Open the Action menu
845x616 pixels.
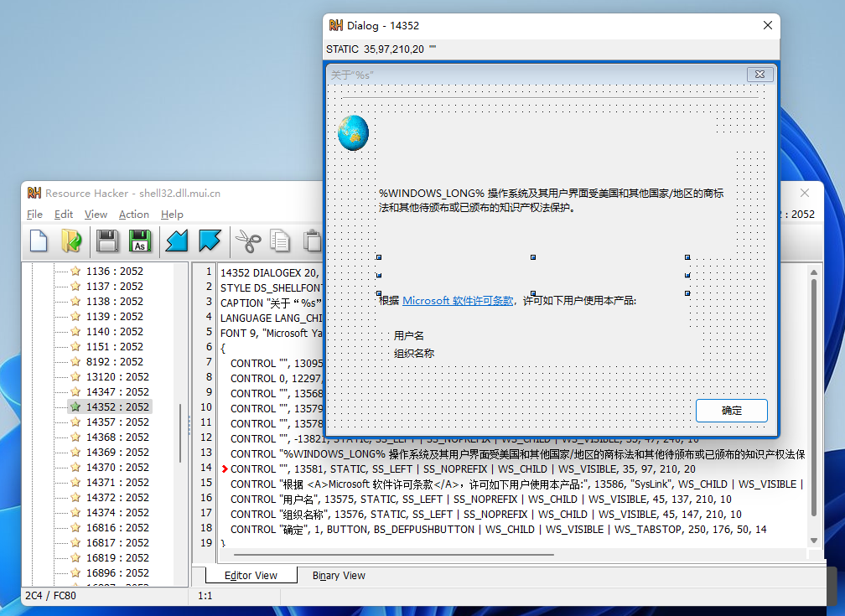click(x=133, y=214)
